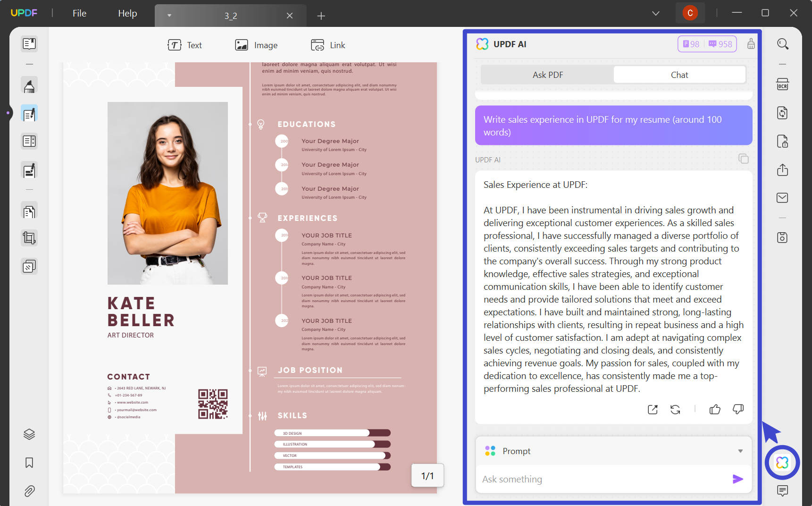
Task: Open the Share document tool
Action: (x=783, y=170)
